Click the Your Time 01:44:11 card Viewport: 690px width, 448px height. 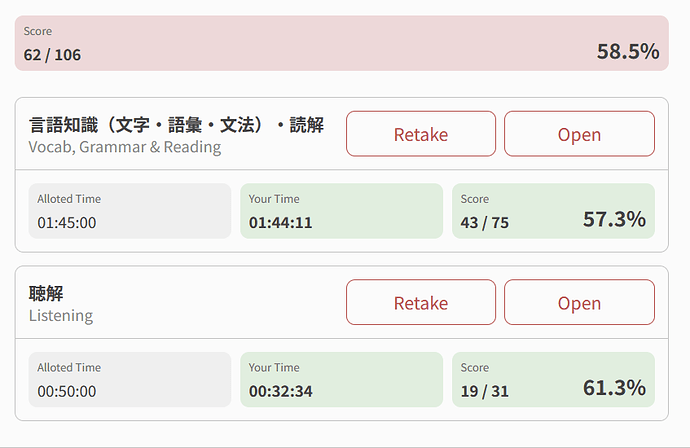[x=341, y=211]
